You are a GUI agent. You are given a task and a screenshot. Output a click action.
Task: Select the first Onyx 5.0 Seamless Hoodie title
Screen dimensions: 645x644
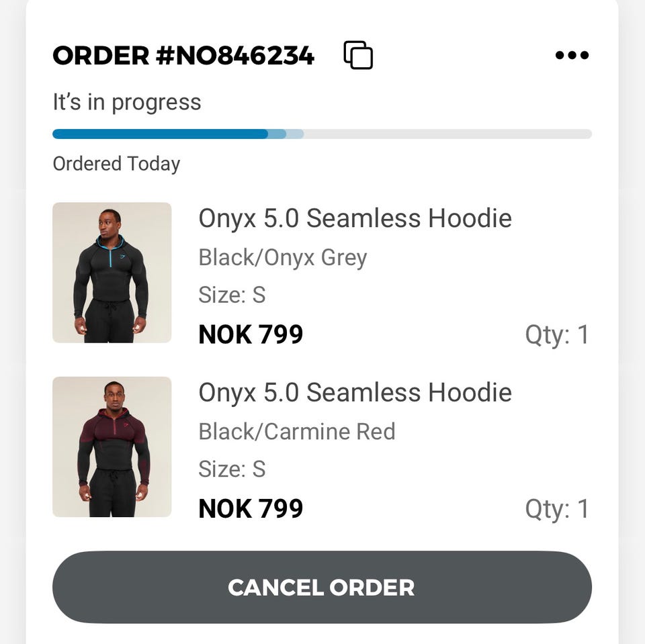point(355,218)
